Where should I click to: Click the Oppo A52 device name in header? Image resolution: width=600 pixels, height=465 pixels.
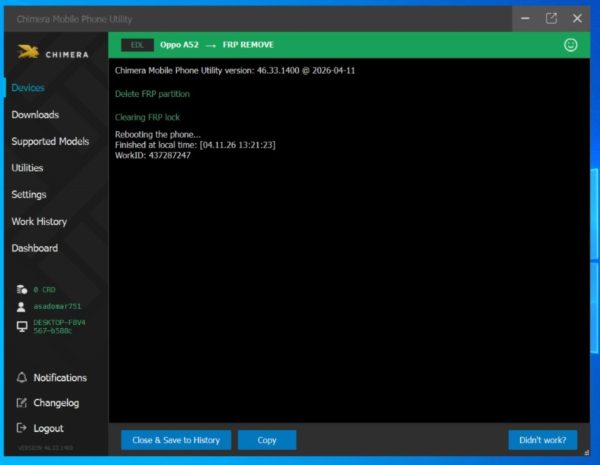click(x=179, y=45)
